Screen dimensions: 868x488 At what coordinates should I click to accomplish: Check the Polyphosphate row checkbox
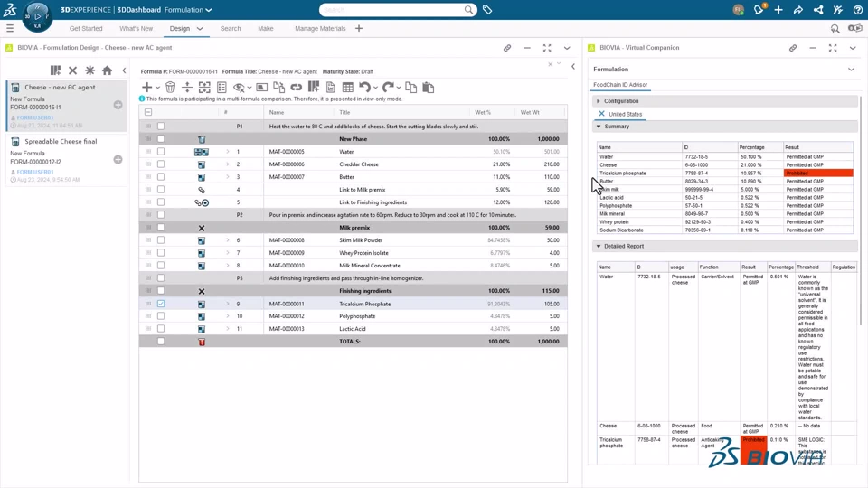(x=161, y=316)
